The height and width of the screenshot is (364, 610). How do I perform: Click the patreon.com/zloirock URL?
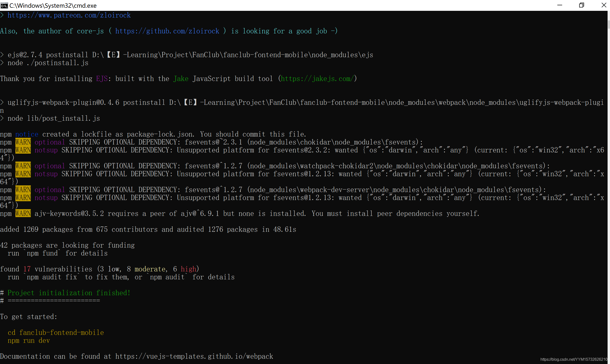pyautogui.click(x=69, y=15)
